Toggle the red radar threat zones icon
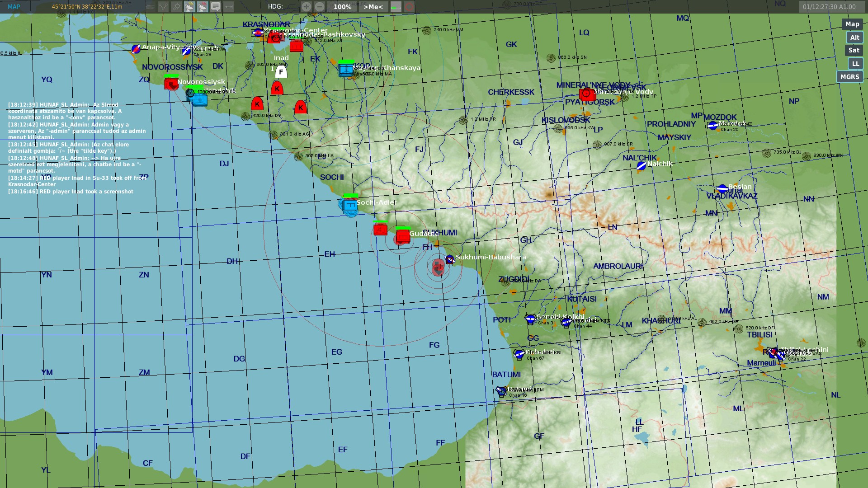This screenshot has width=868, height=488. pos(203,7)
